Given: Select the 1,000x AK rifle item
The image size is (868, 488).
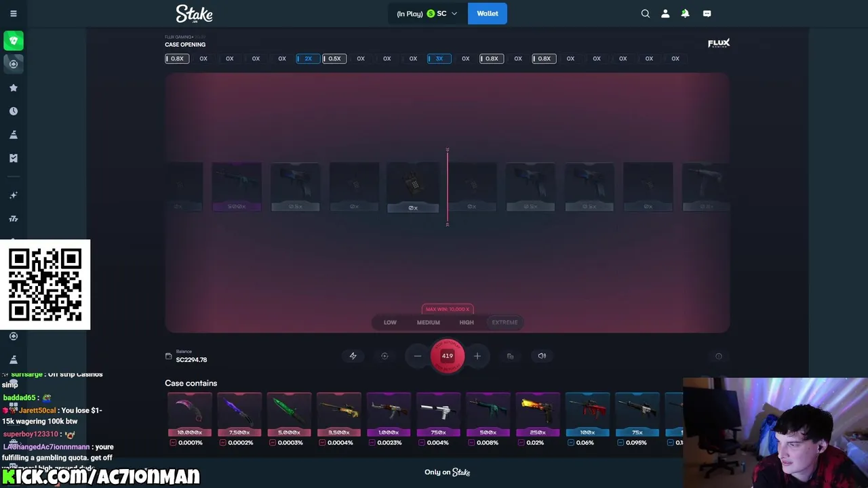Looking at the screenshot, I should [389, 414].
